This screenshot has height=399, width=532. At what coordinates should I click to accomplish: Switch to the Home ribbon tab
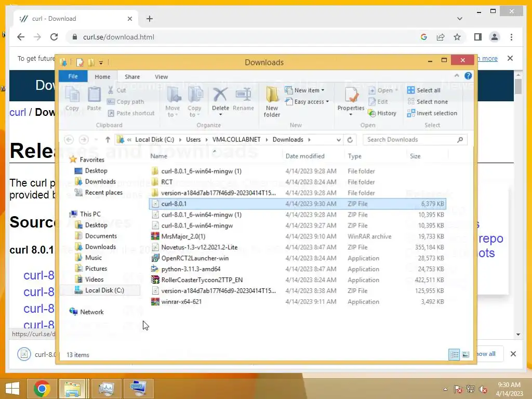(x=102, y=77)
